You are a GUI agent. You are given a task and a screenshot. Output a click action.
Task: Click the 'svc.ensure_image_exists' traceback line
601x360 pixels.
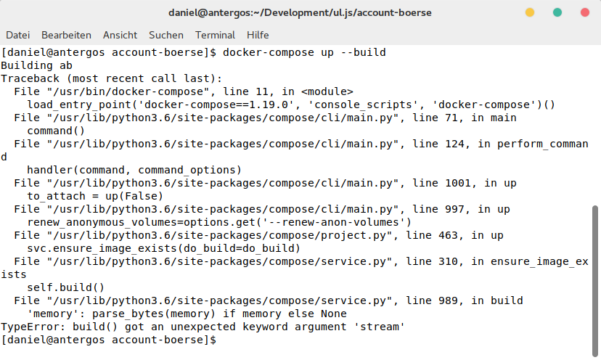(x=164, y=248)
